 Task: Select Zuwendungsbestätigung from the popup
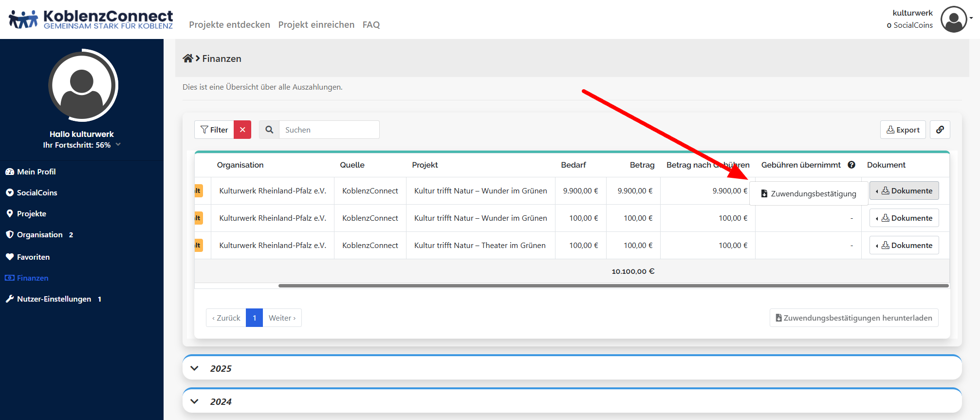(809, 193)
